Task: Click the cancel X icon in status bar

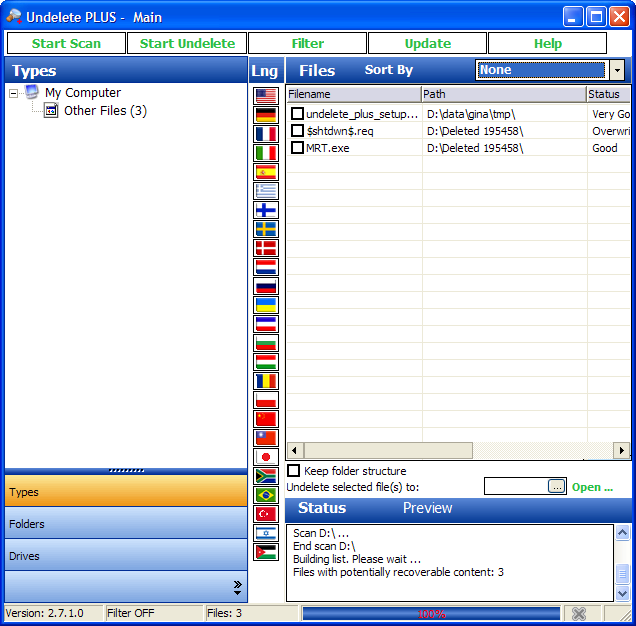Action: coord(579,614)
